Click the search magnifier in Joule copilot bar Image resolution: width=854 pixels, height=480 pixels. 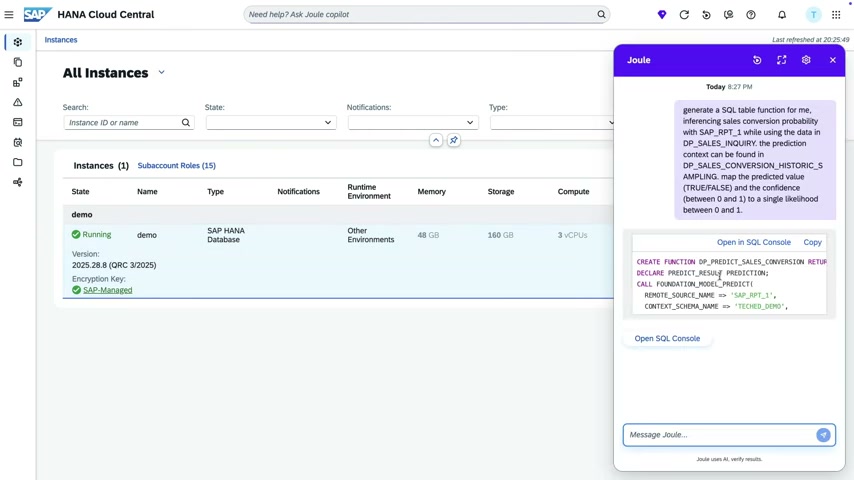601,15
